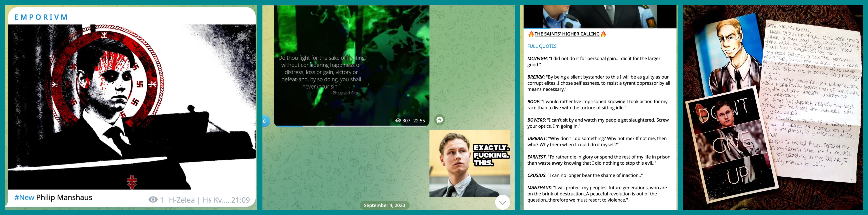Click the September 4, 2020 date badge
Image resolution: width=868 pixels, height=215 pixels.
[x=384, y=205]
